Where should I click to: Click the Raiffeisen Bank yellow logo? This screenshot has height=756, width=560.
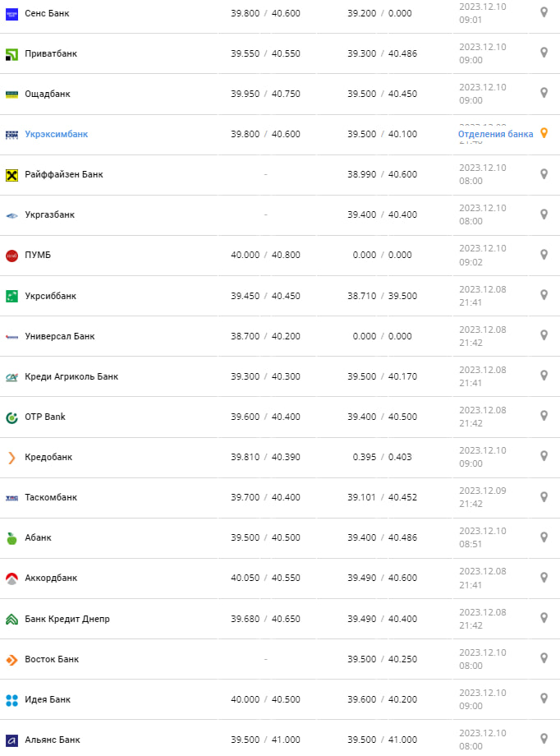click(x=11, y=175)
